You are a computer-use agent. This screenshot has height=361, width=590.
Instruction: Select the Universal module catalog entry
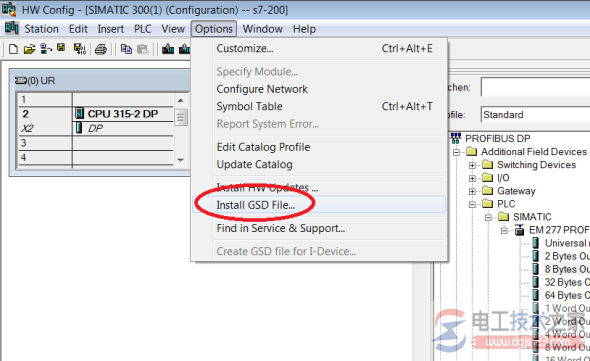point(567,243)
